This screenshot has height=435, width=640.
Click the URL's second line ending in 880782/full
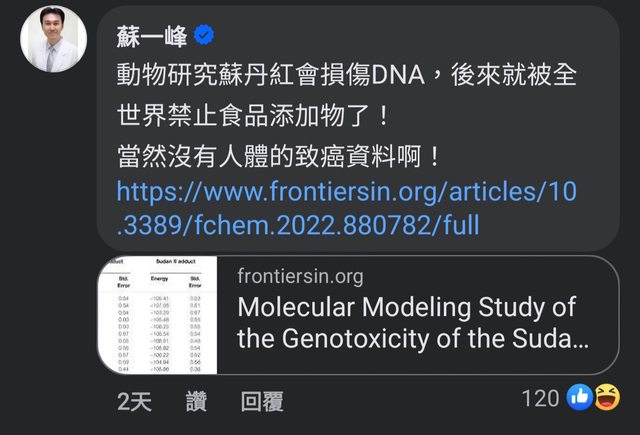pyautogui.click(x=298, y=226)
